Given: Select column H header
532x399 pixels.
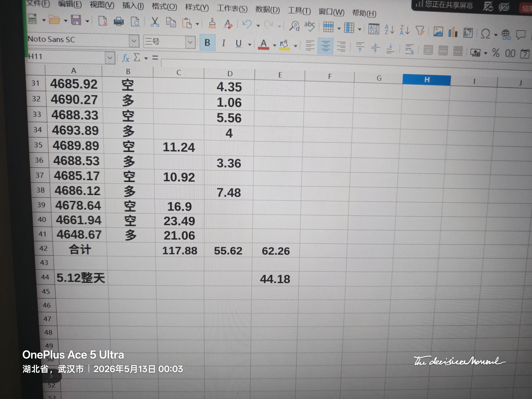Looking at the screenshot, I should 426,80.
